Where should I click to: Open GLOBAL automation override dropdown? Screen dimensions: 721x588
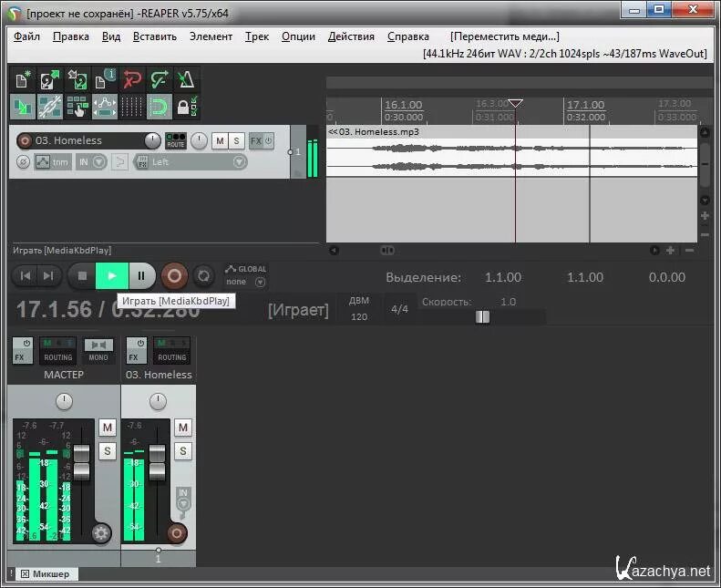pyautogui.click(x=246, y=275)
